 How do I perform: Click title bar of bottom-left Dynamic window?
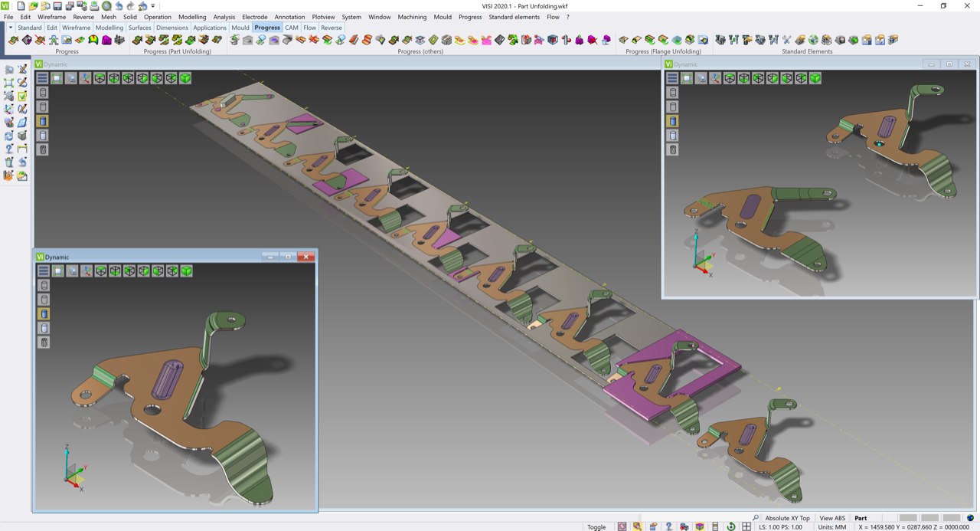(153, 257)
